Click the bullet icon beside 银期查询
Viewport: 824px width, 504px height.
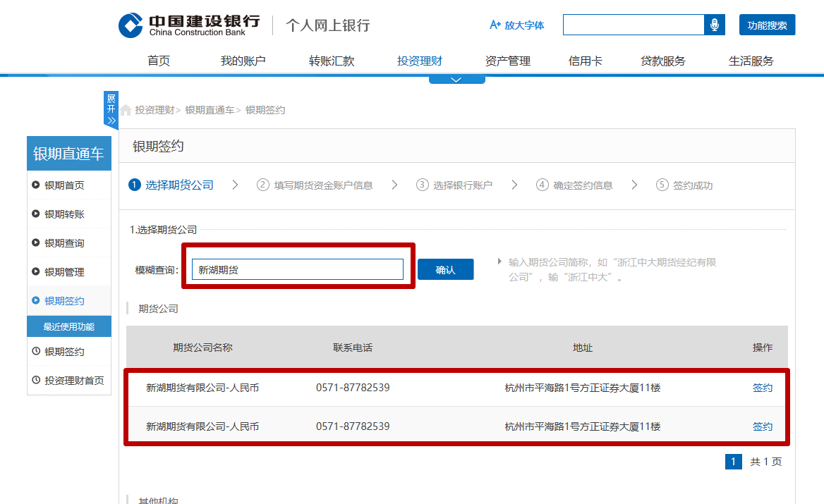[36, 242]
